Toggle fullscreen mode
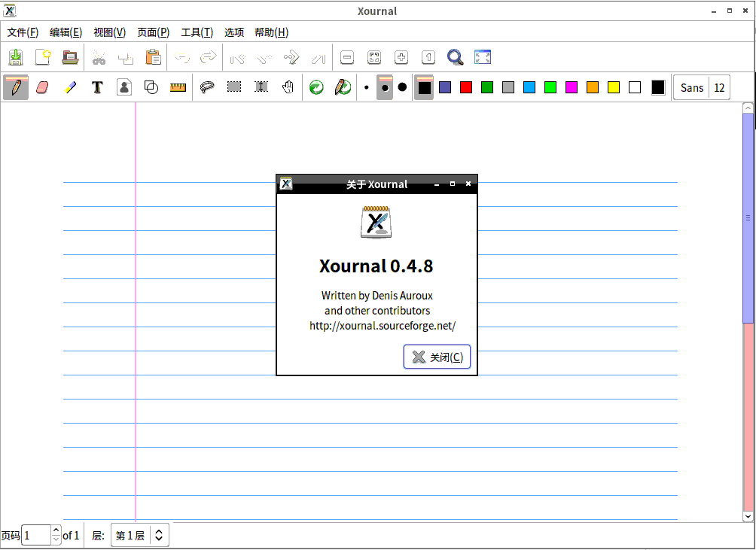Screen dimensions: 756x550 483,57
